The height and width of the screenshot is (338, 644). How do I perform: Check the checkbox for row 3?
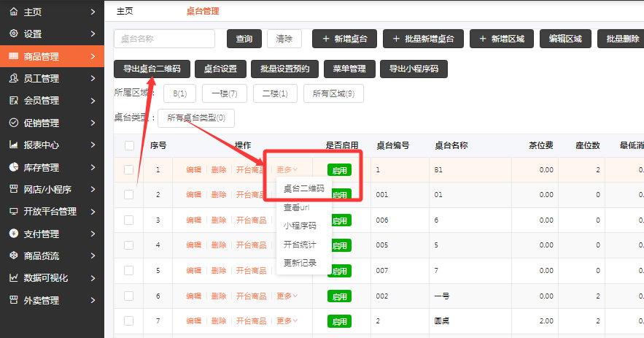click(129, 220)
